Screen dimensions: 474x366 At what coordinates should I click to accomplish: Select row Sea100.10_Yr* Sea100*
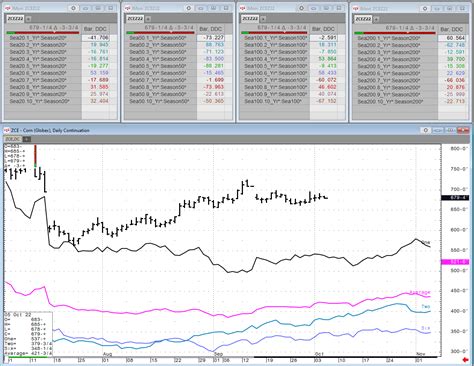tap(275, 101)
